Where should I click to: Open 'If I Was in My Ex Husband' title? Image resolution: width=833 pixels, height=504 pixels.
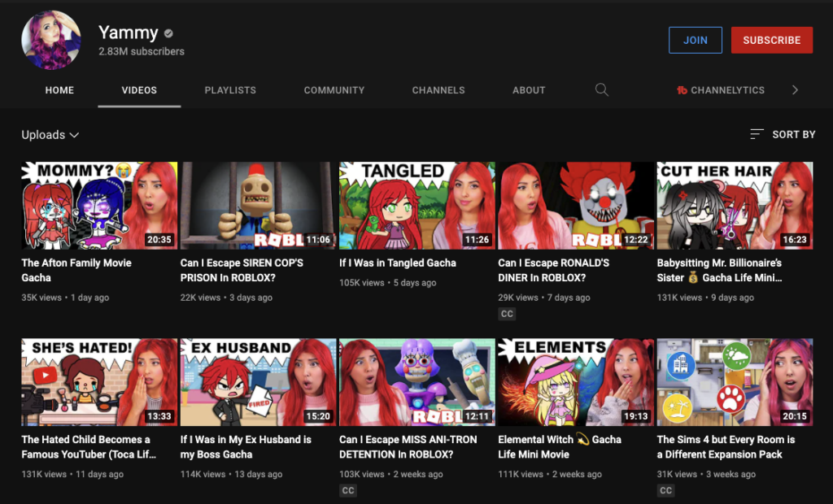[246, 446]
